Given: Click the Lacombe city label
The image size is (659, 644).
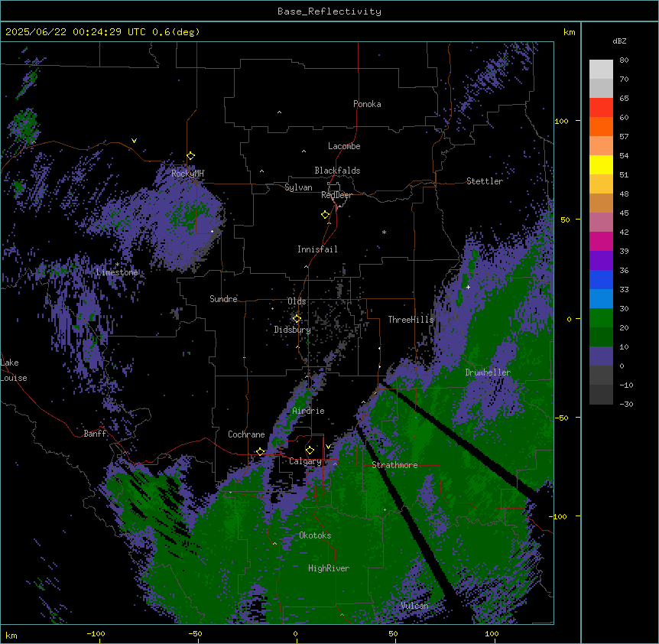Looking at the screenshot, I should (344, 146).
